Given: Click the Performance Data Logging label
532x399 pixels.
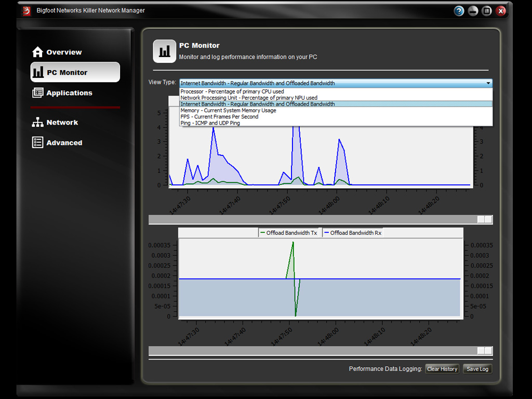Looking at the screenshot, I should pos(385,369).
